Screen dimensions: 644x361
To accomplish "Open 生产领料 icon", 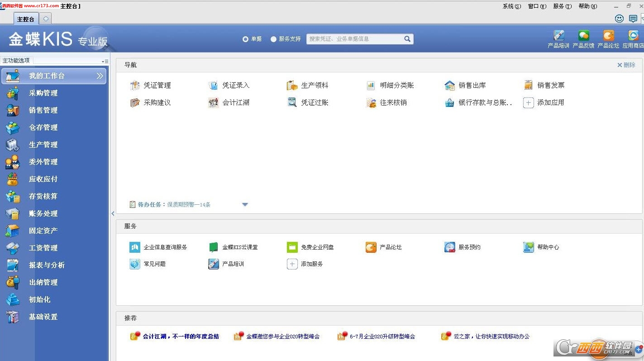I will pos(292,85).
